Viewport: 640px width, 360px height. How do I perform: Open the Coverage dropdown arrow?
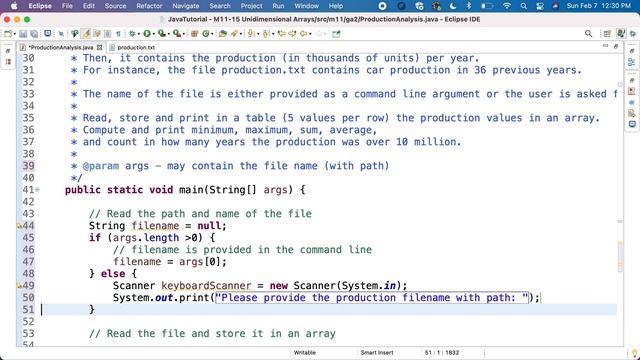pyautogui.click(x=169, y=34)
